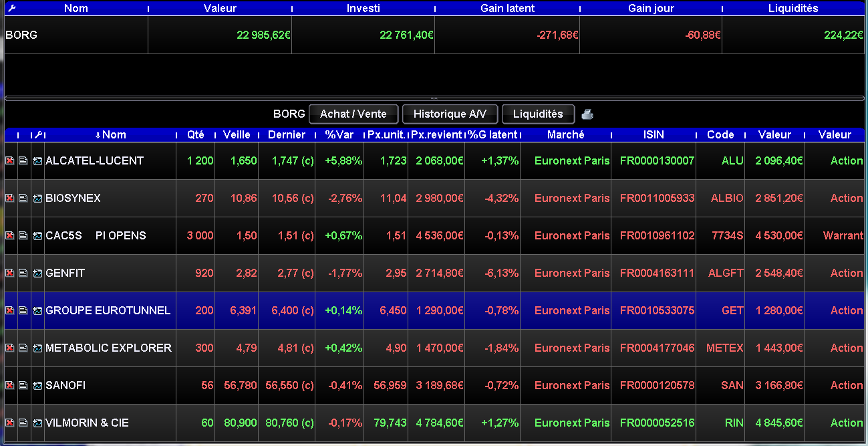Click the Gain latent header in the account summary

click(508, 9)
